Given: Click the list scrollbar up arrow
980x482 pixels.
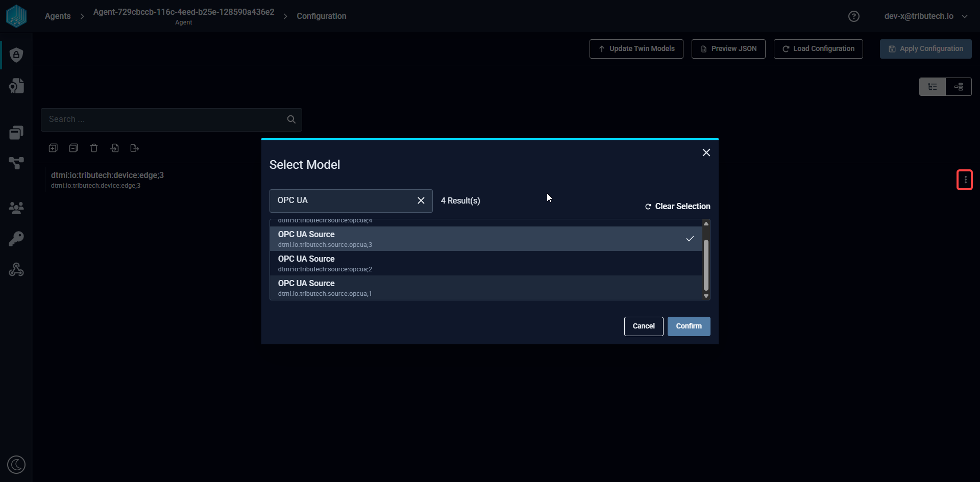Looking at the screenshot, I should point(706,223).
